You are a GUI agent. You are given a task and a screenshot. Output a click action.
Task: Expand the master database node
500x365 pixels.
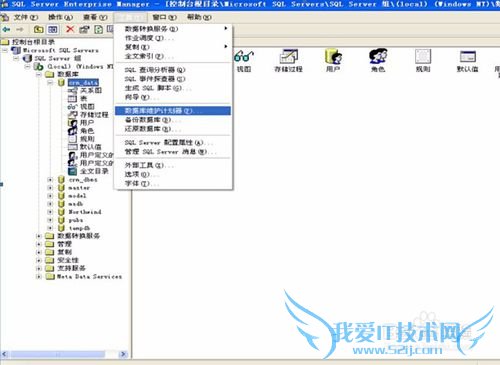pyautogui.click(x=50, y=188)
